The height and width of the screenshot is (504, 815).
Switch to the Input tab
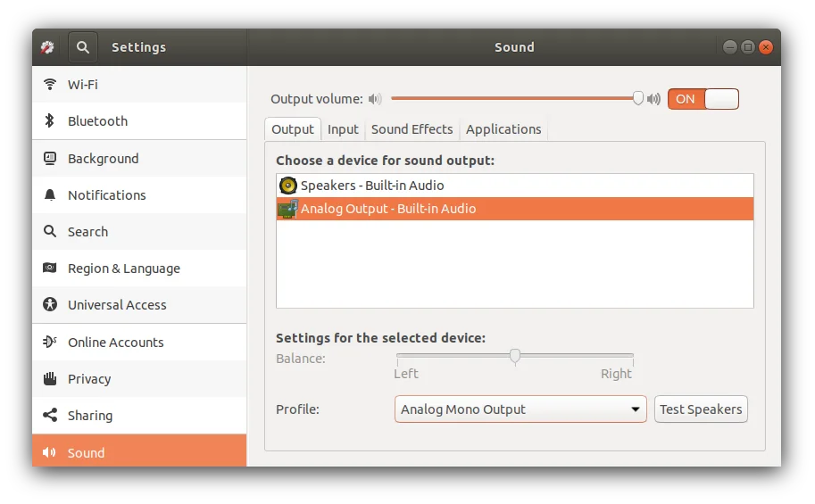coord(343,129)
